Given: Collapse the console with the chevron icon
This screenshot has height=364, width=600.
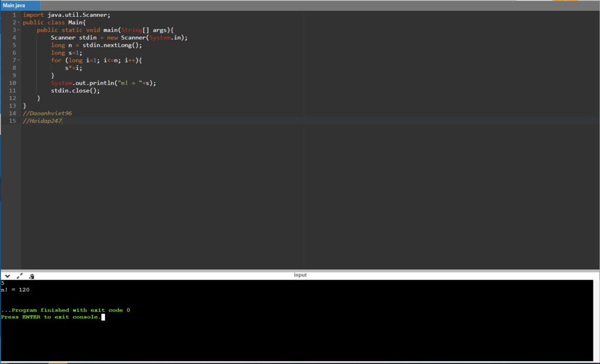Looking at the screenshot, I should [7, 276].
